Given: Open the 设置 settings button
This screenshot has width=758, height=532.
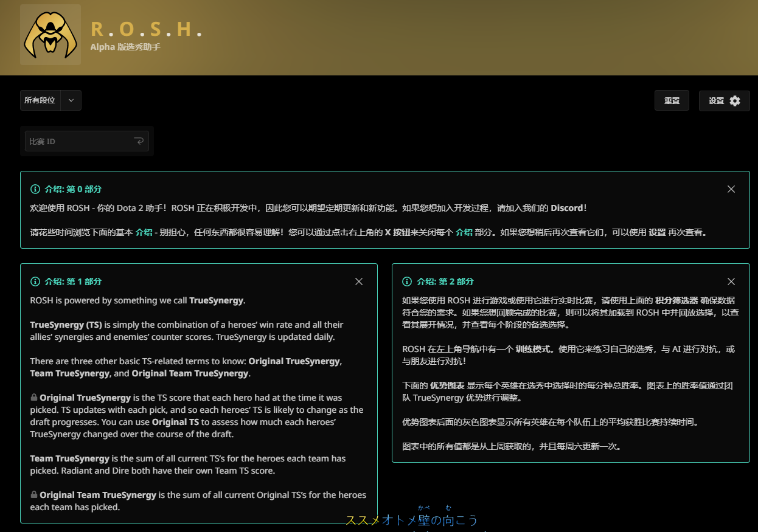Looking at the screenshot, I should coord(724,100).
